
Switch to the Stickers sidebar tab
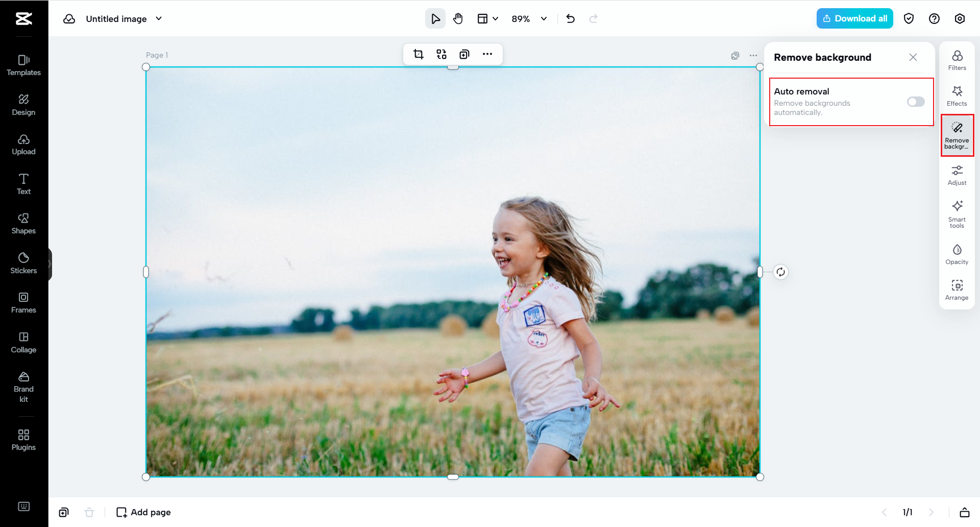(23, 263)
